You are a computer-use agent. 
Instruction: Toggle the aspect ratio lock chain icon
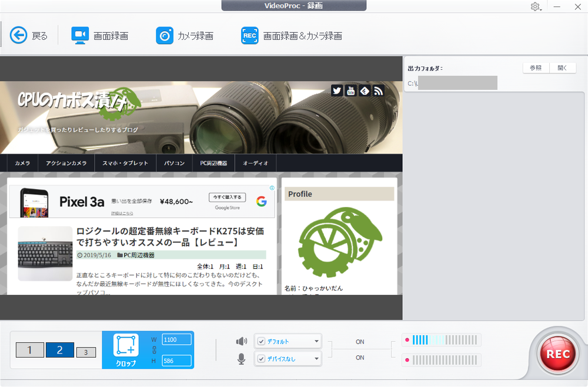click(154, 350)
